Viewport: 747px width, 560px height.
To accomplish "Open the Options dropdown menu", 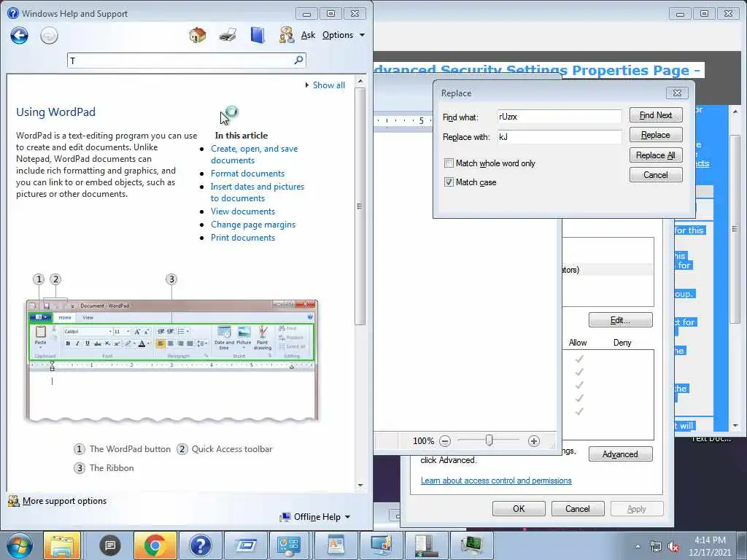I will (343, 35).
